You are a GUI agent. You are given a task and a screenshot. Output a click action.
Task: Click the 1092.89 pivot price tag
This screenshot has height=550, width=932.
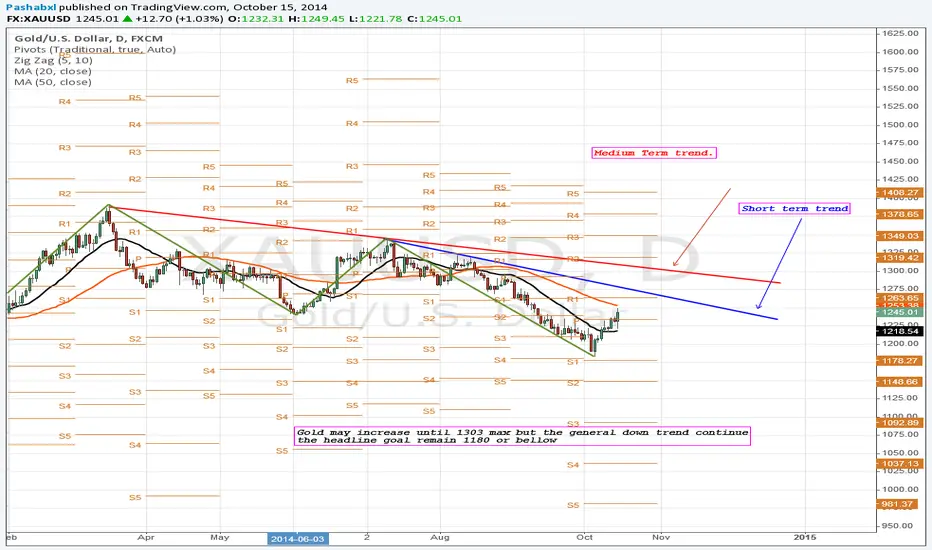(900, 423)
